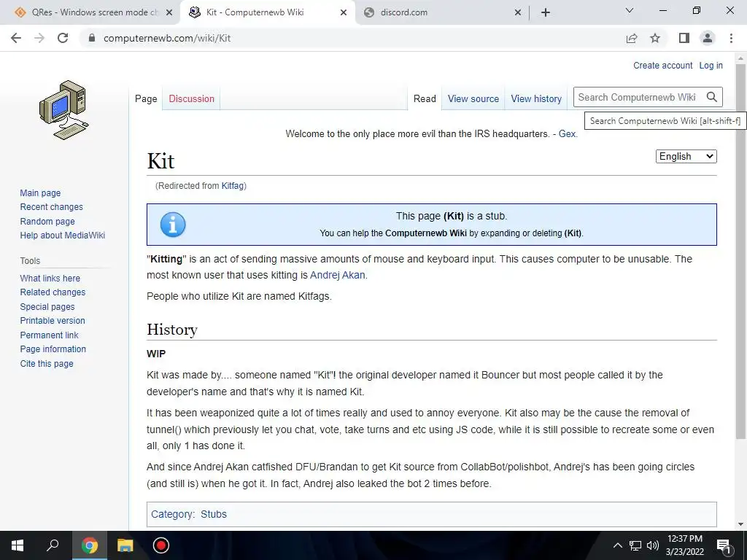Click the scrollbar down arrow
Image resolution: width=747 pixels, height=560 pixels.
click(x=740, y=524)
